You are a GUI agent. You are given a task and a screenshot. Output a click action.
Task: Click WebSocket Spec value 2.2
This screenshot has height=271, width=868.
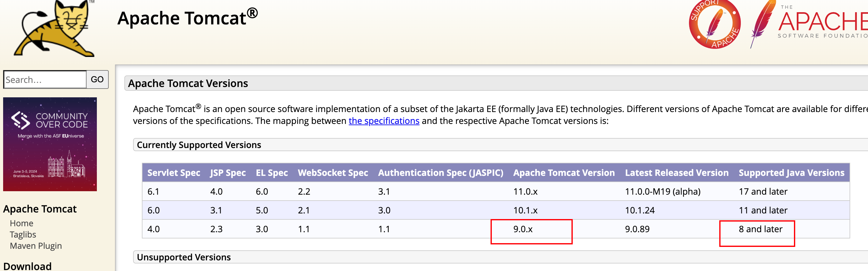[304, 192]
